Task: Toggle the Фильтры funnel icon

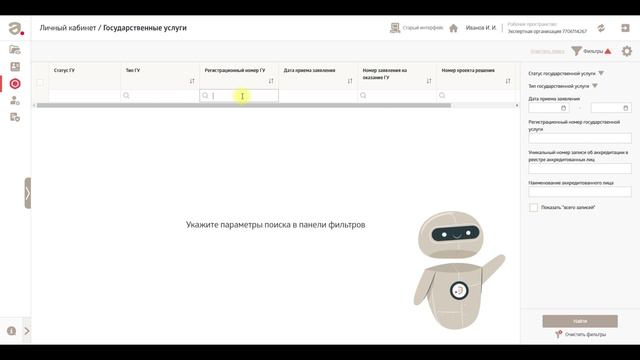Action: tap(576, 51)
